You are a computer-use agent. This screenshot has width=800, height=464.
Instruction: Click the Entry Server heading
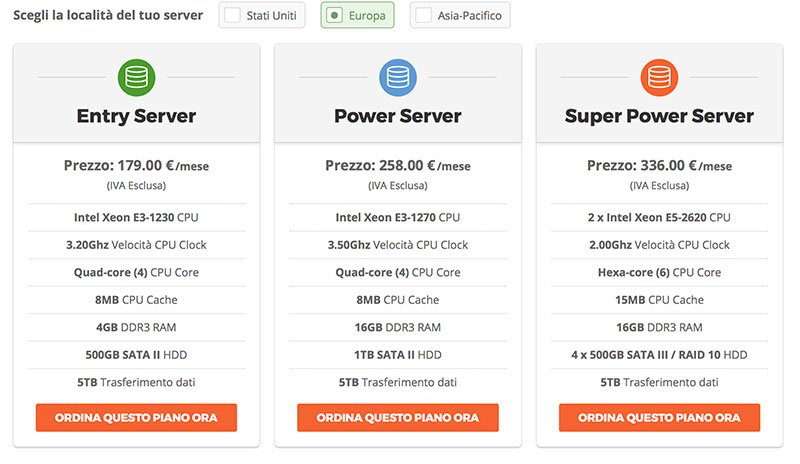click(x=136, y=116)
